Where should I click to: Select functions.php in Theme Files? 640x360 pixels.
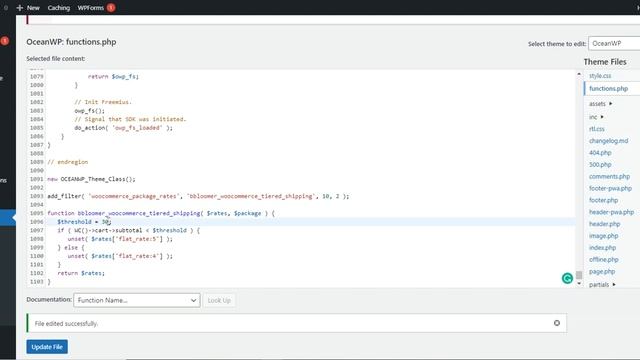[x=609, y=89]
